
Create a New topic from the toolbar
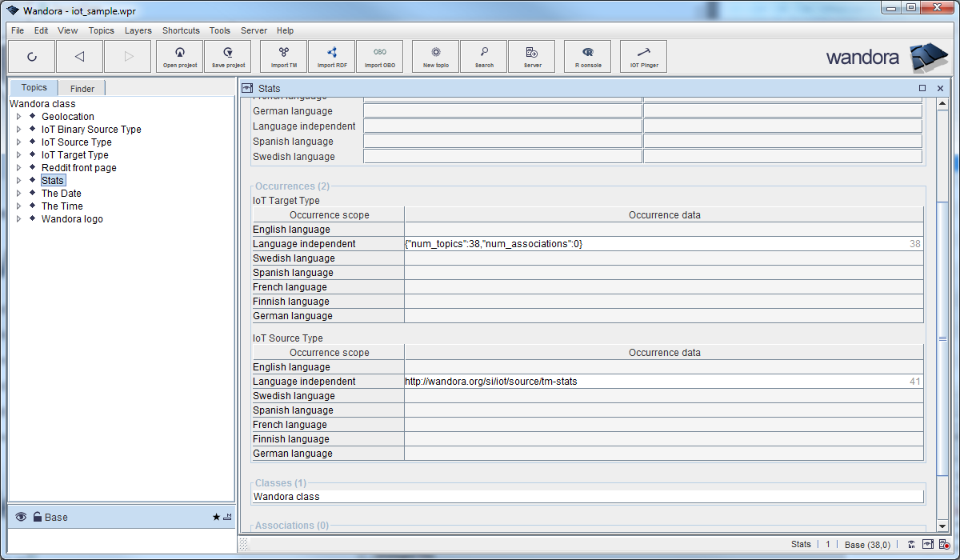[435, 57]
